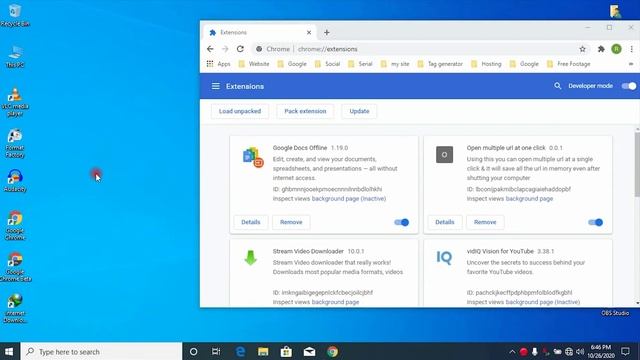Click the vidIQ IQ logo icon
The image size is (640, 360).
point(444,258)
